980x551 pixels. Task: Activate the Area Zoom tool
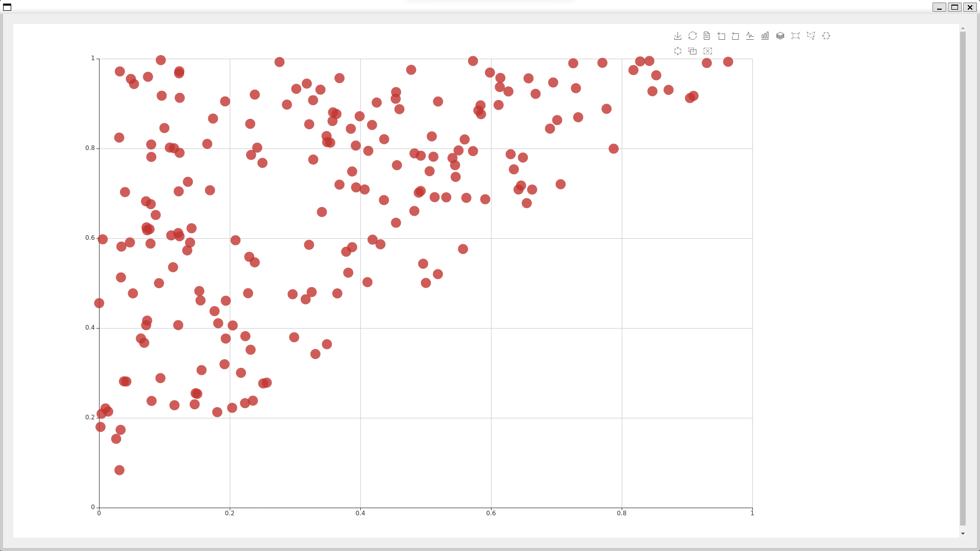721,36
